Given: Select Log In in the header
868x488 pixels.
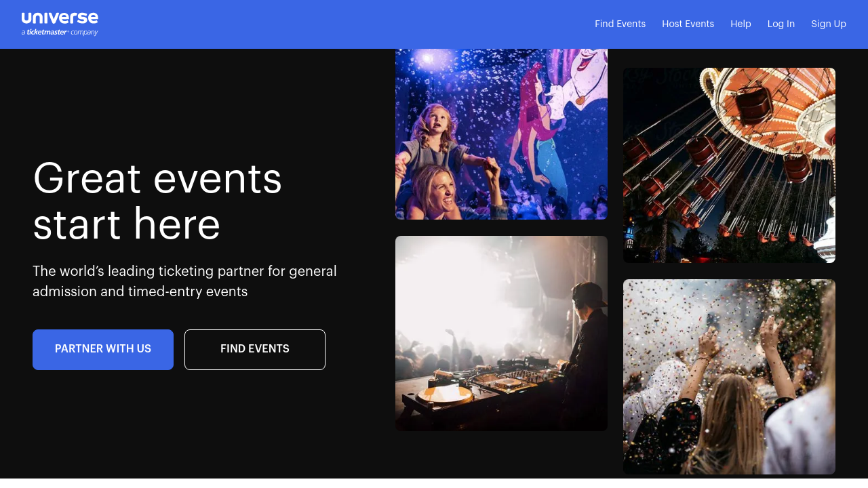Looking at the screenshot, I should (x=781, y=24).
